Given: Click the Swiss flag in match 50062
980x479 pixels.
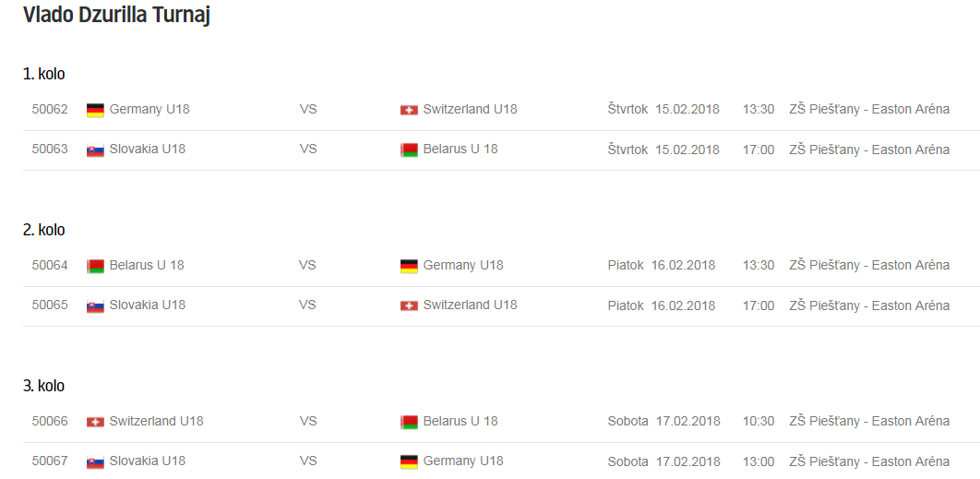Looking at the screenshot, I should tap(409, 110).
